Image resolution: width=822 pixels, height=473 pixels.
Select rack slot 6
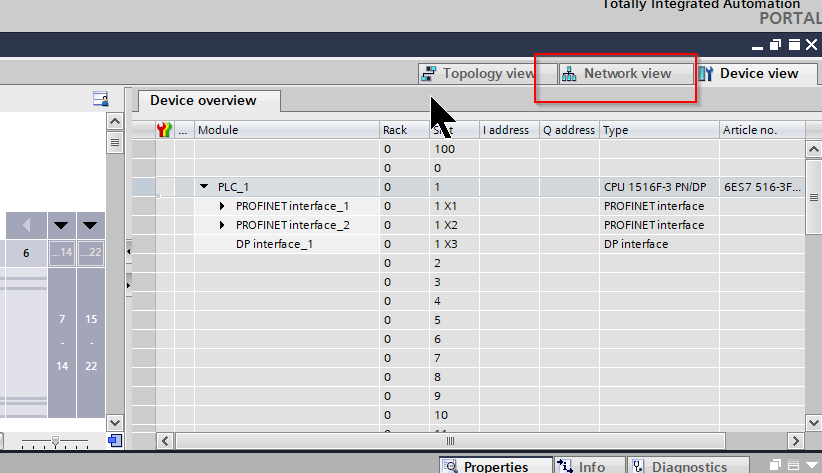coord(26,253)
